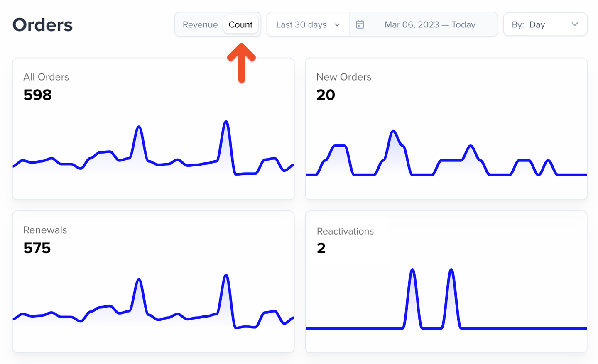
Task: Click the Mar 06, 2023 — Today date range
Action: click(x=430, y=24)
